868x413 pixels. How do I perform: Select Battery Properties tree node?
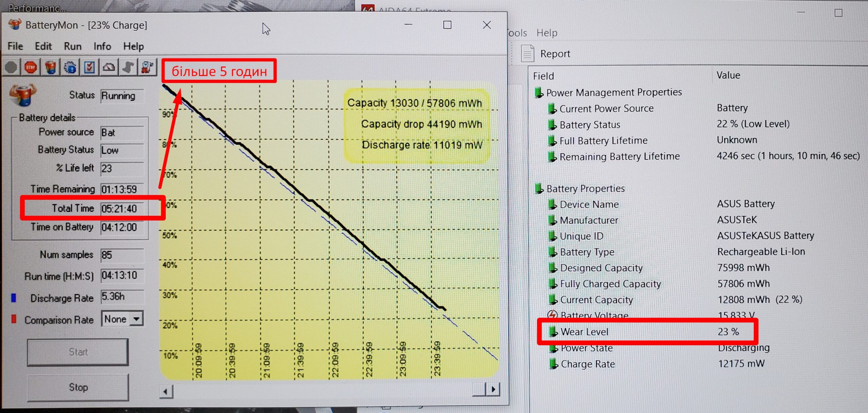pyautogui.click(x=585, y=189)
